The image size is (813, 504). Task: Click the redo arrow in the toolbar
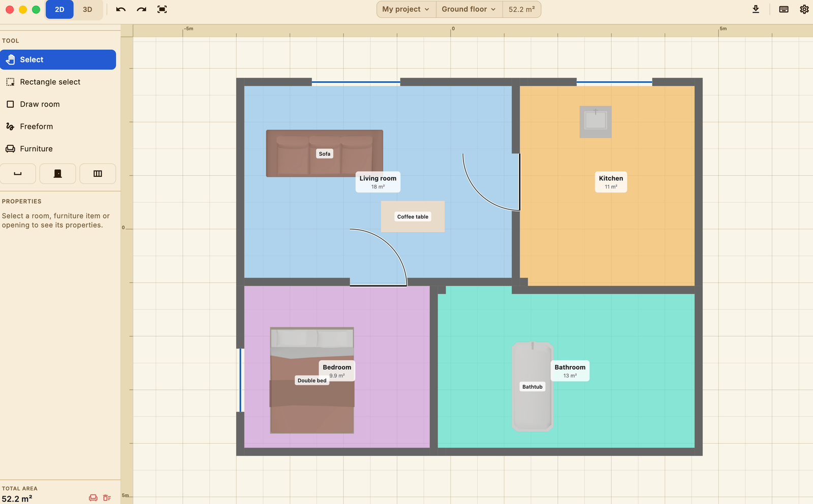[142, 9]
